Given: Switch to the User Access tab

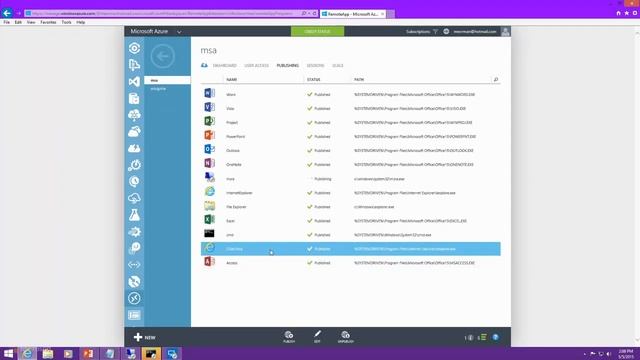Looking at the screenshot, I should (256, 66).
